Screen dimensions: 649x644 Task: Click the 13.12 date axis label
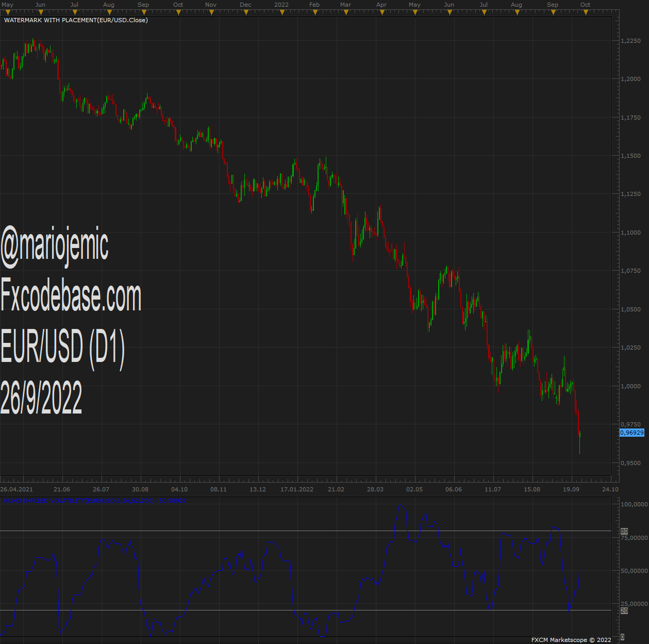[x=258, y=489]
